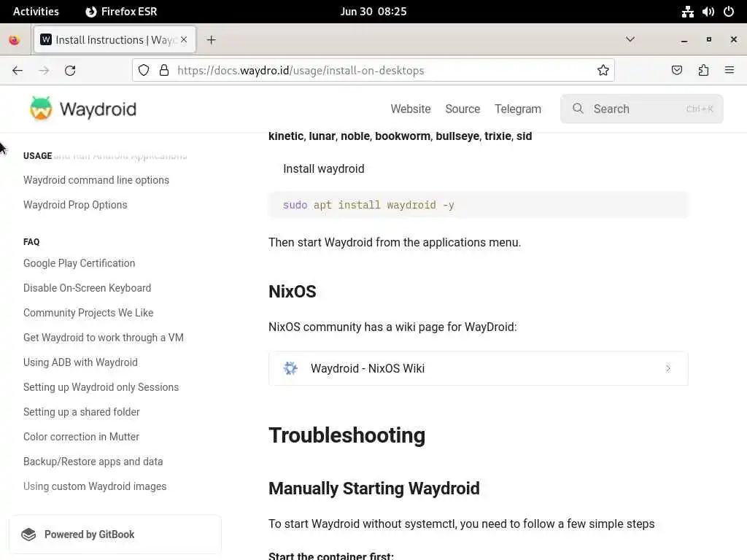Click the chevron on the NixOS Wiki card

668,368
